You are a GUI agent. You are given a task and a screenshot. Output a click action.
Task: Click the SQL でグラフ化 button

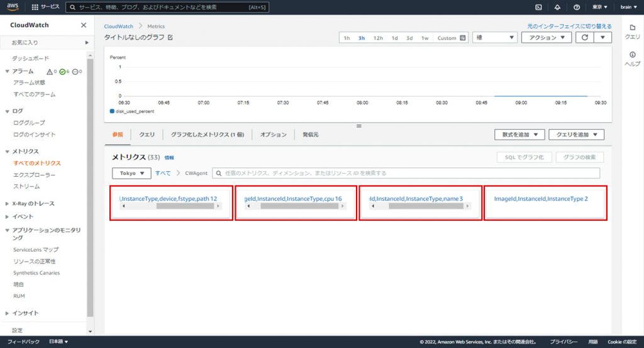click(x=524, y=157)
